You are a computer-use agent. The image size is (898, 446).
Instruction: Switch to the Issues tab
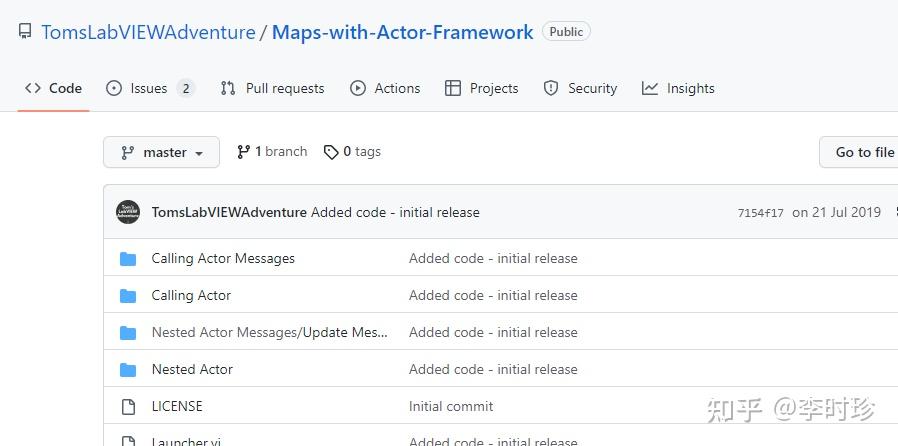coord(150,88)
